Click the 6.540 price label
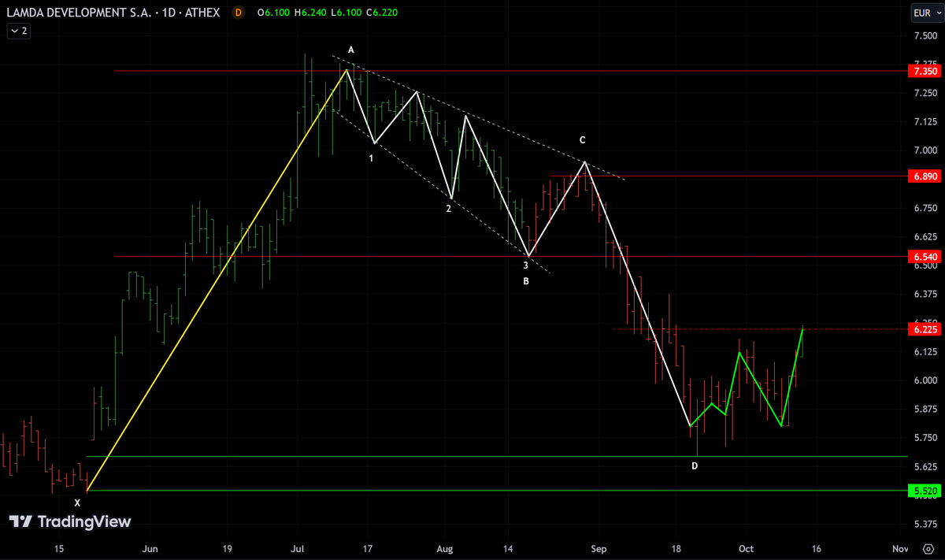Viewport: 945px width, 560px height. click(923, 257)
